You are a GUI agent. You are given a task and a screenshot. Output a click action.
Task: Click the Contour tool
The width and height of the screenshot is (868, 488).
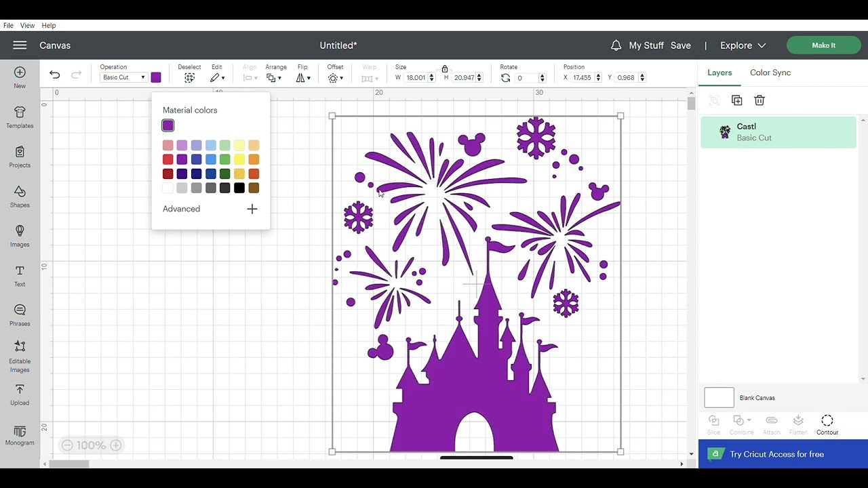click(827, 425)
